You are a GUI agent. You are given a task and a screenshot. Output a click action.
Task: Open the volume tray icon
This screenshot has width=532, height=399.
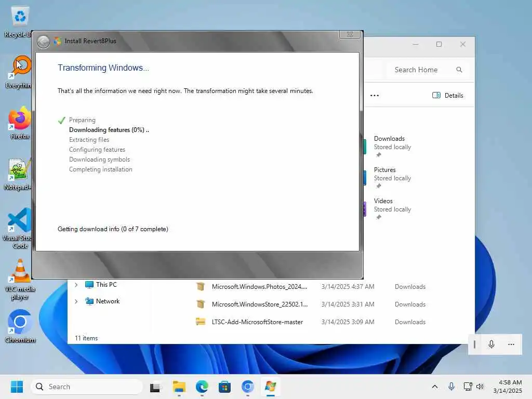(480, 387)
